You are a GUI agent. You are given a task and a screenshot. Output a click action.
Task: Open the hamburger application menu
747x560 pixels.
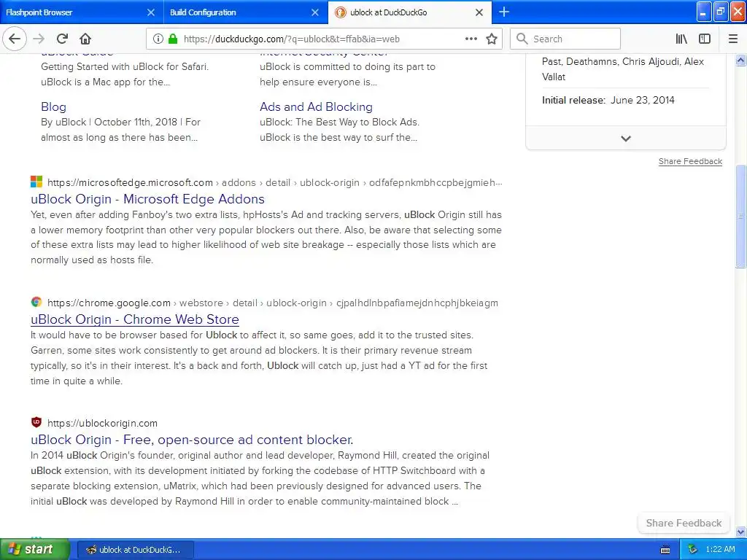click(733, 39)
